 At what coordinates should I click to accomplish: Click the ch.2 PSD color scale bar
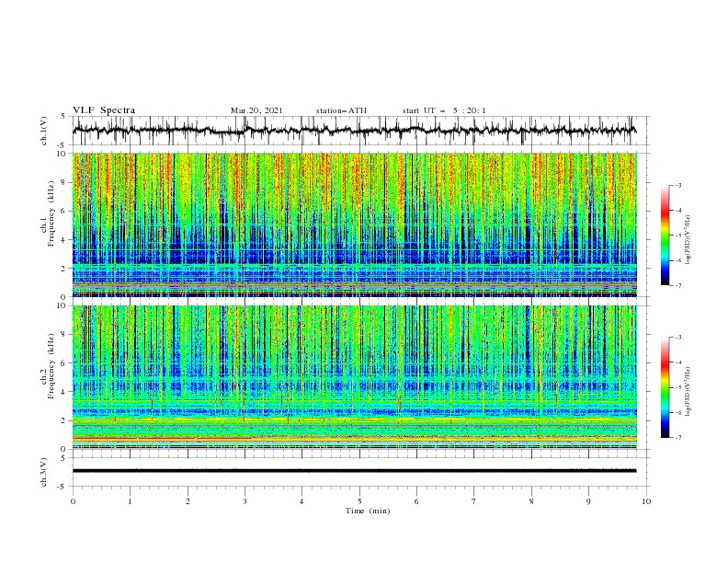point(665,387)
